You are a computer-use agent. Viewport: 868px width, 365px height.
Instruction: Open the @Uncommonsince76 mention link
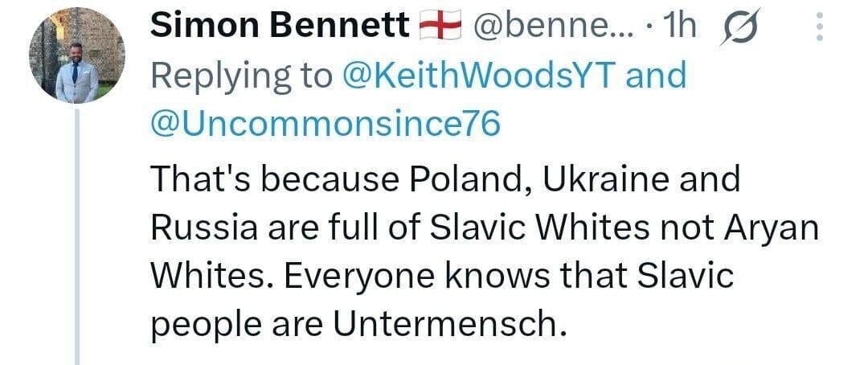(x=325, y=123)
